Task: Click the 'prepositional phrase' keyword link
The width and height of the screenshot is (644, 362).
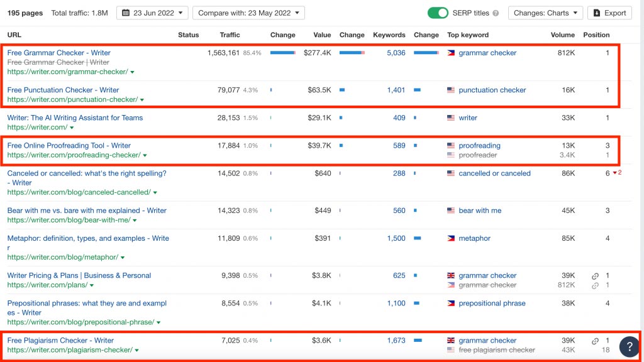Action: [x=492, y=304]
